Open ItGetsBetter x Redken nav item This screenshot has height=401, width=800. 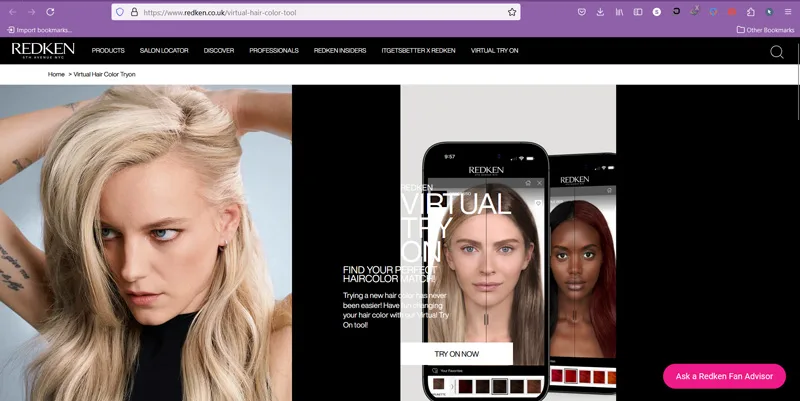(x=418, y=51)
